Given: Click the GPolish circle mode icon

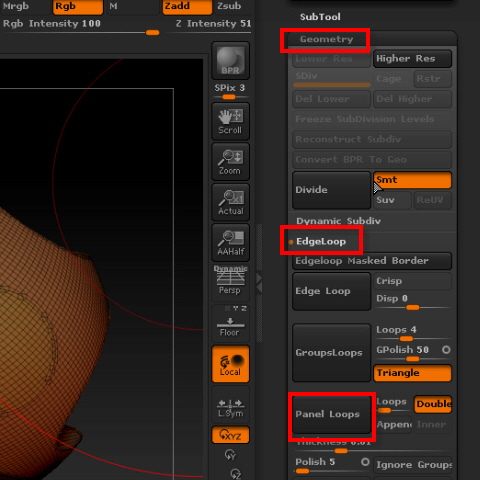Looking at the screenshot, I should point(446,350).
